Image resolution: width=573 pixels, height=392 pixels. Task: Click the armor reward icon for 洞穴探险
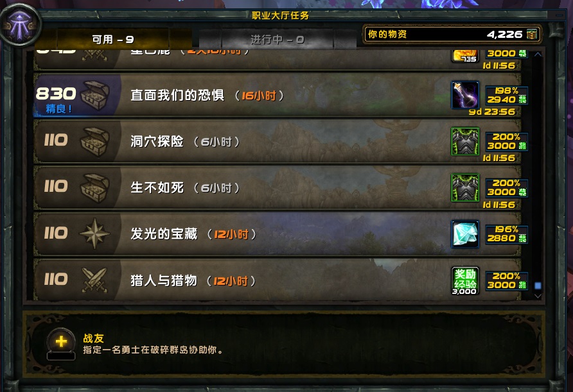(x=465, y=141)
